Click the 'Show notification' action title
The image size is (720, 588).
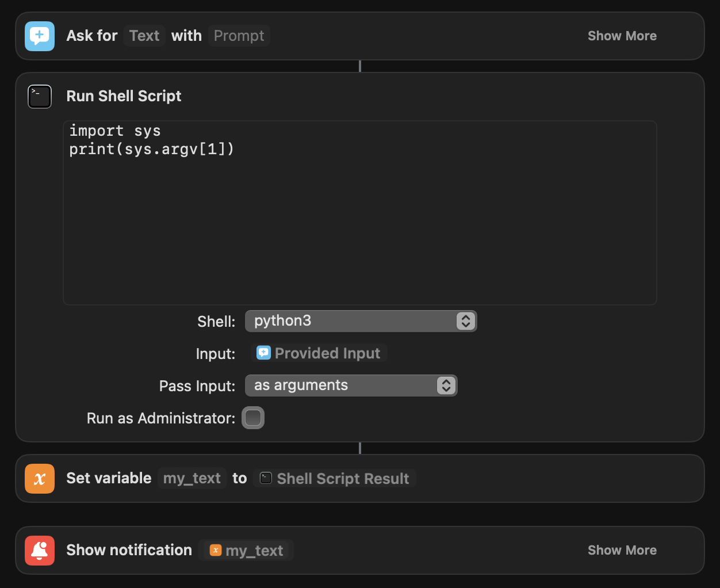pos(129,550)
